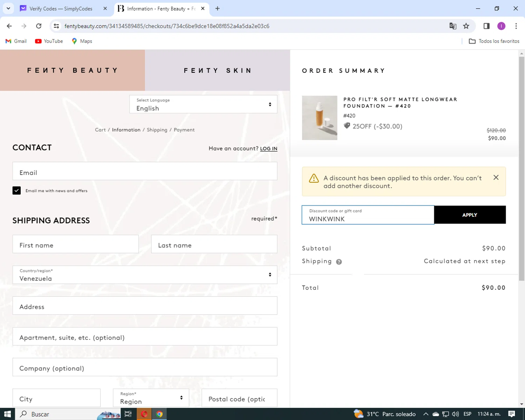Open the notification center icon
This screenshot has height=420, width=525.
point(512,414)
